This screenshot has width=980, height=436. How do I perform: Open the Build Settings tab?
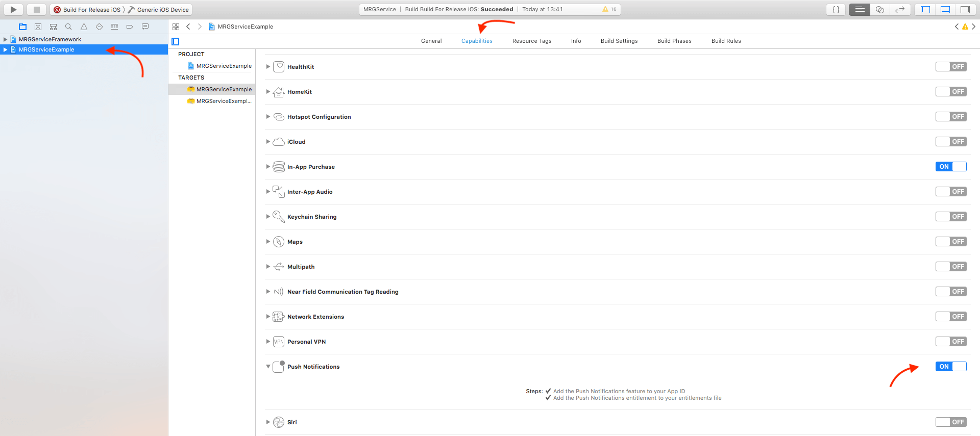click(x=619, y=41)
